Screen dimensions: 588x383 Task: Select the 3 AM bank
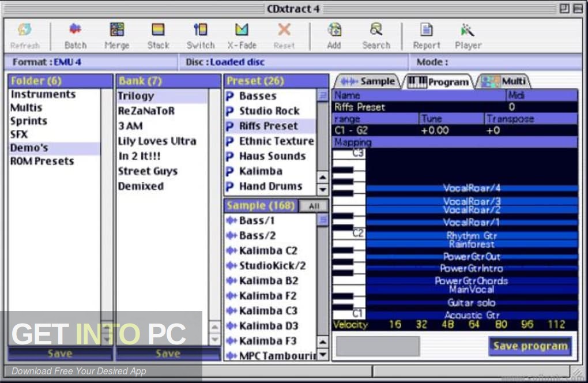click(163, 126)
